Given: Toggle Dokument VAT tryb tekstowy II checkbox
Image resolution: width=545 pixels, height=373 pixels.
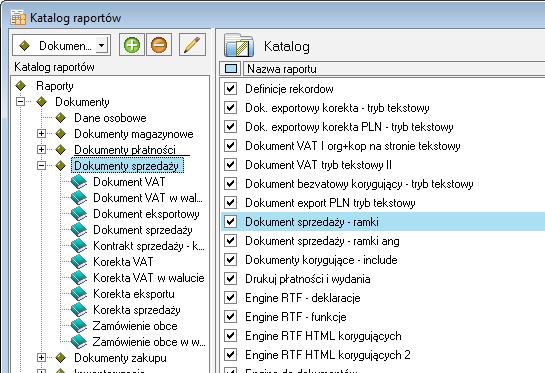Looking at the screenshot, I should [x=230, y=164].
